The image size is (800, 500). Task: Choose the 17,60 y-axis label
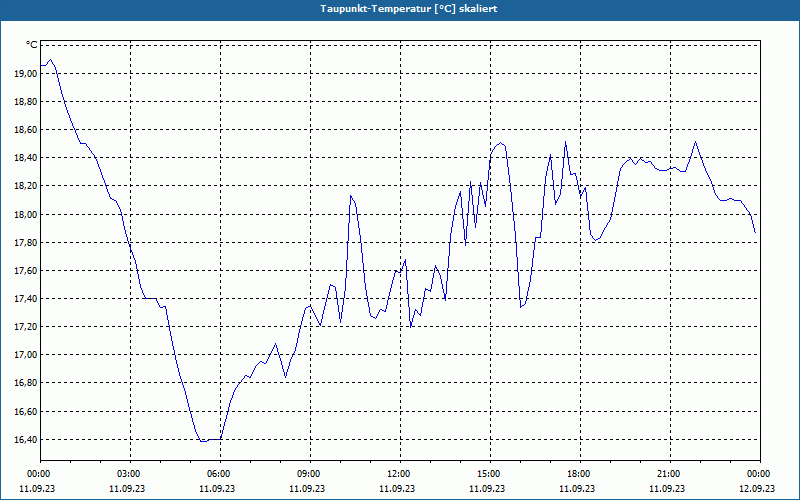coord(27,270)
